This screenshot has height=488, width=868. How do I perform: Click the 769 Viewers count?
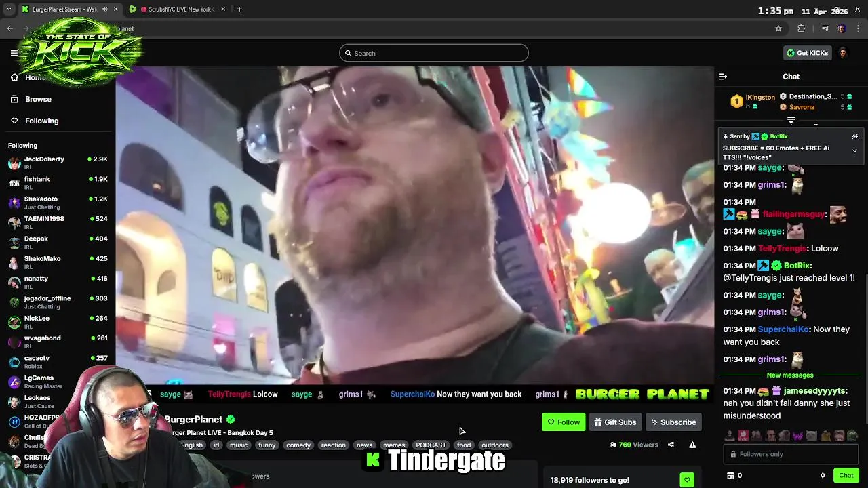[x=634, y=445]
